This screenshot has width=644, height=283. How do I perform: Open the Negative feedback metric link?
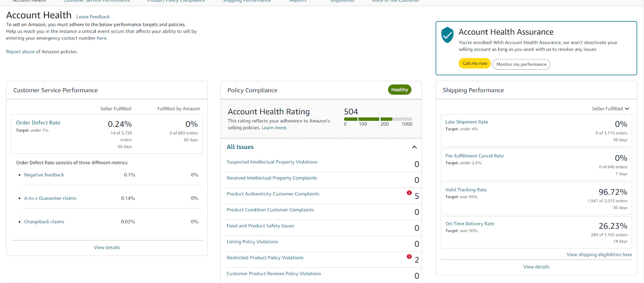coord(44,175)
